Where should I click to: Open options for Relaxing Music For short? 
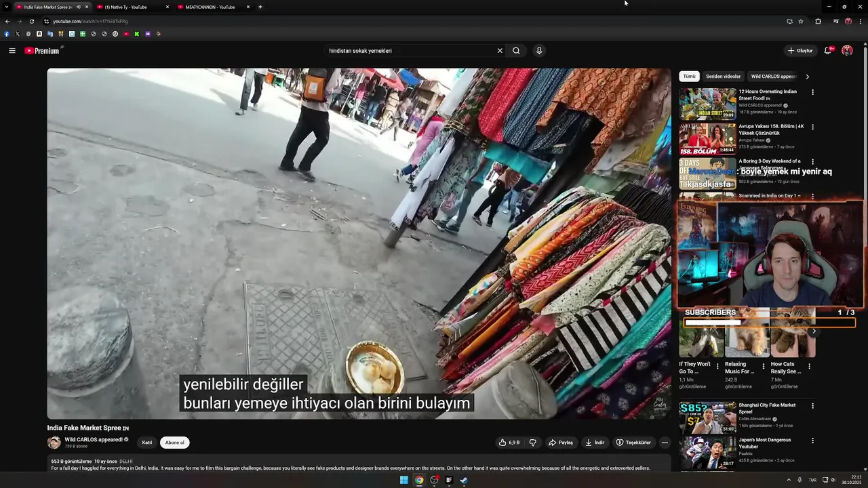click(764, 367)
